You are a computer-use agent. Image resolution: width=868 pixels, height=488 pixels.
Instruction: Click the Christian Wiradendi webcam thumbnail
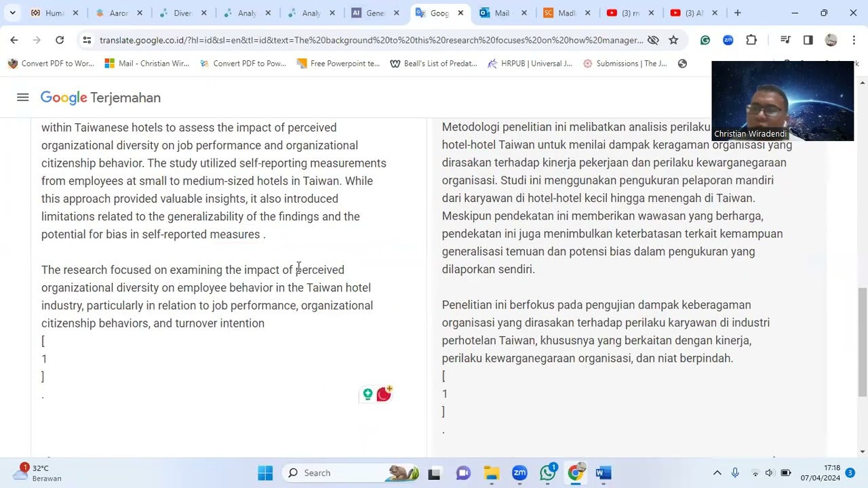tap(783, 101)
